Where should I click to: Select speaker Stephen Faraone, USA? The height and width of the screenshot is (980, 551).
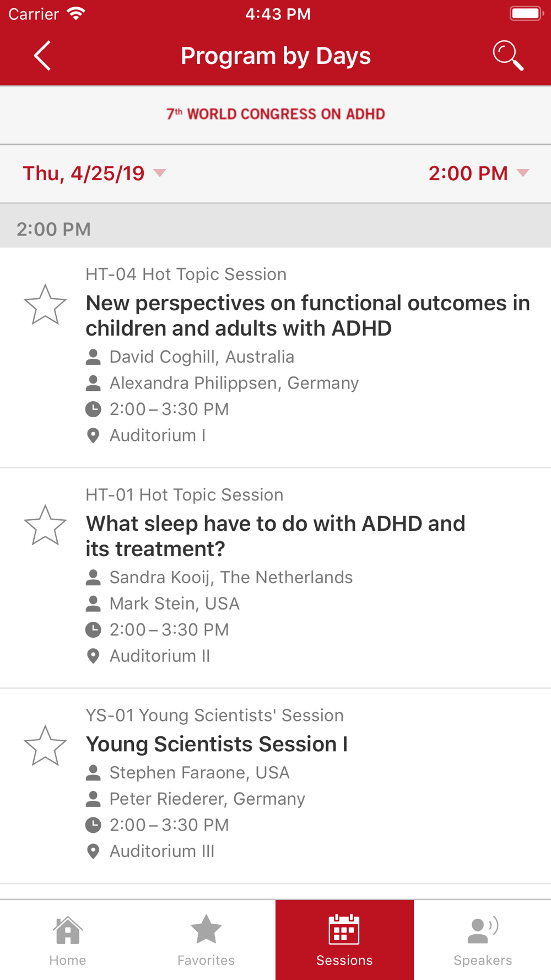(x=199, y=772)
